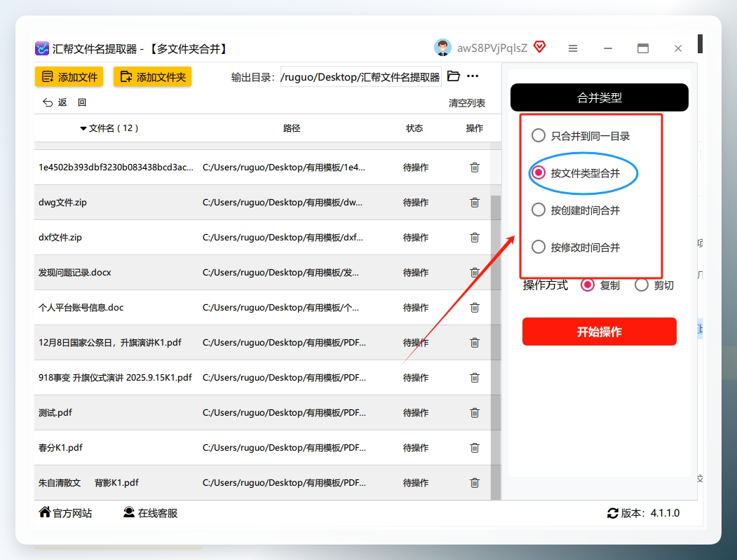The width and height of the screenshot is (737, 560).
Task: Select file name 个人平台账号信息.doc
Action: coord(81,308)
